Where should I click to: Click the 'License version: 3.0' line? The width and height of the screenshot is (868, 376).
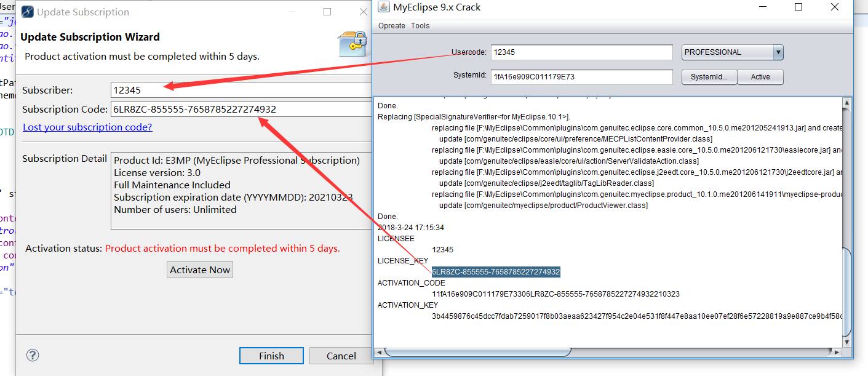pyautogui.click(x=157, y=172)
